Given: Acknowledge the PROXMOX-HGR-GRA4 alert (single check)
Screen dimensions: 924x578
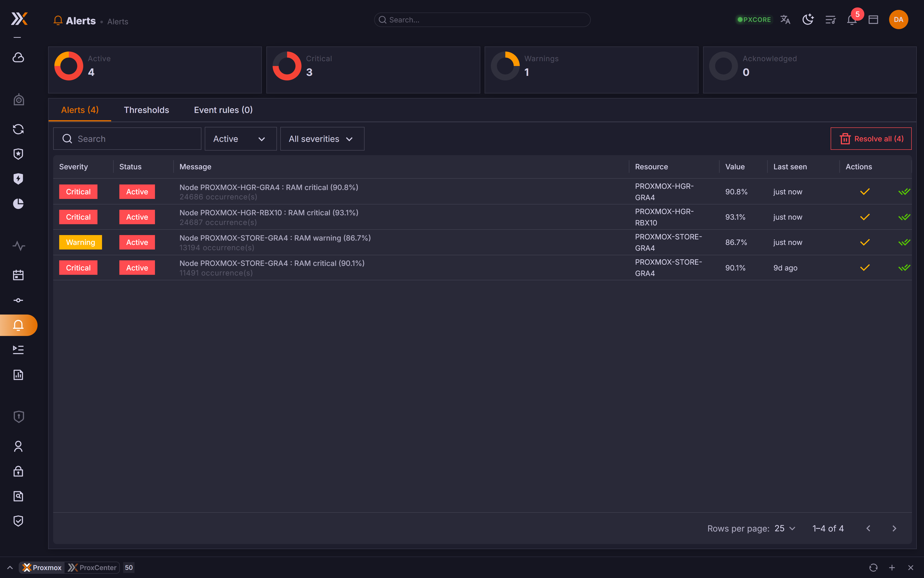Looking at the screenshot, I should (x=865, y=191).
